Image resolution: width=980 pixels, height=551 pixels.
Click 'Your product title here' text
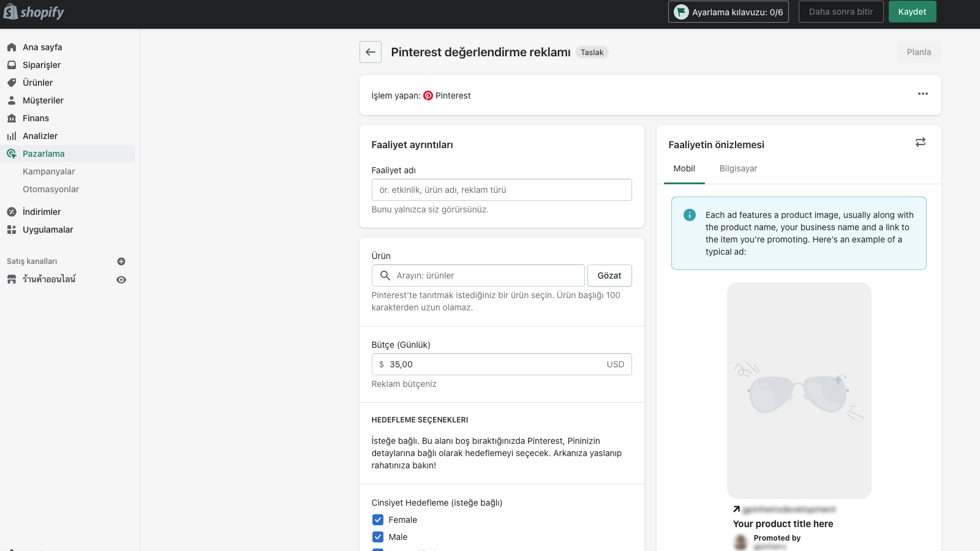coord(783,524)
